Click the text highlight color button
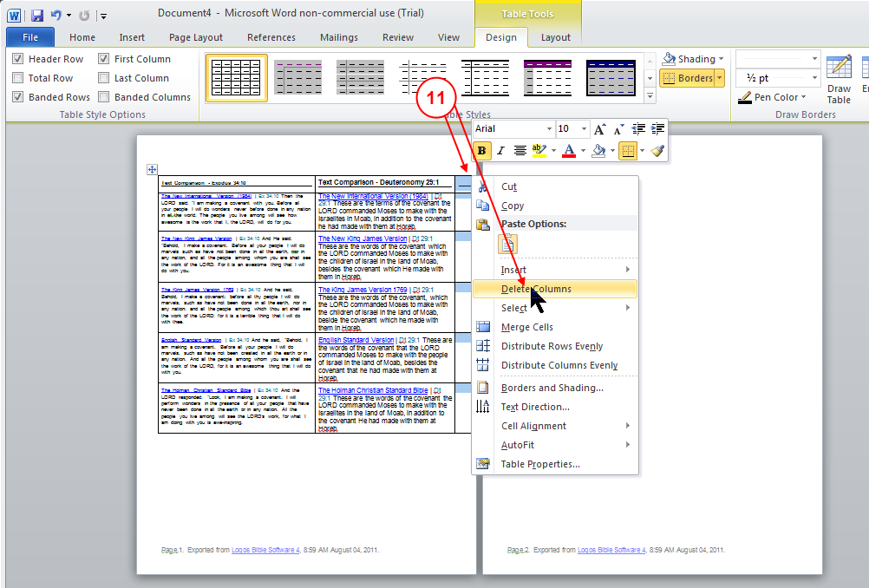869x588 pixels. tap(539, 150)
